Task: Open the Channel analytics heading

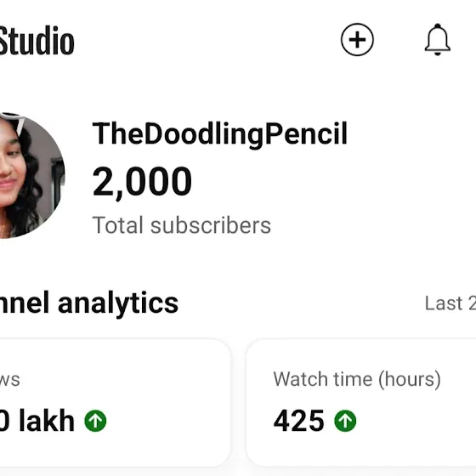Action: pyautogui.click(x=89, y=303)
